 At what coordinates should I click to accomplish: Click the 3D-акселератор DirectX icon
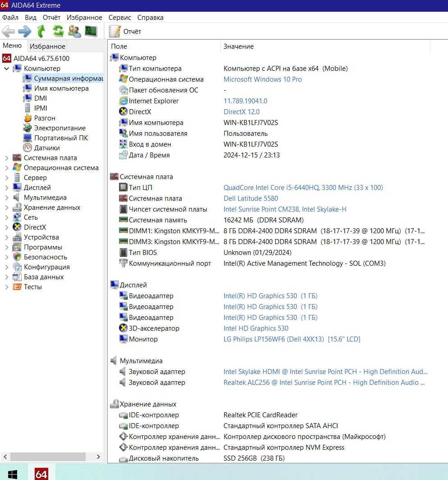[123, 328]
